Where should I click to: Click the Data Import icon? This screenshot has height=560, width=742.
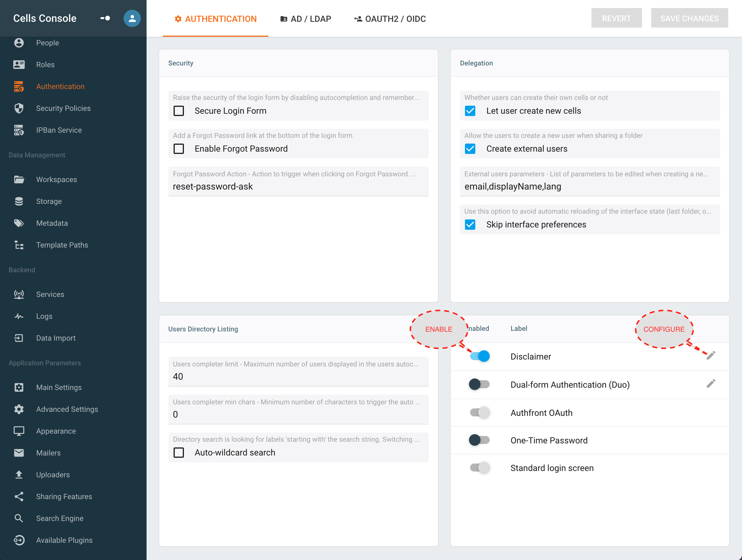pos(19,338)
